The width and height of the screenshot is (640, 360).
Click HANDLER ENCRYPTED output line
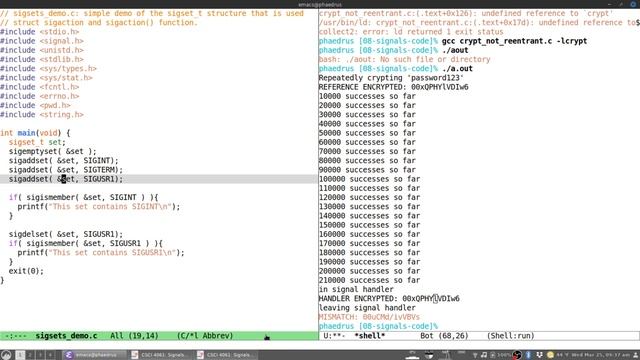389,299
